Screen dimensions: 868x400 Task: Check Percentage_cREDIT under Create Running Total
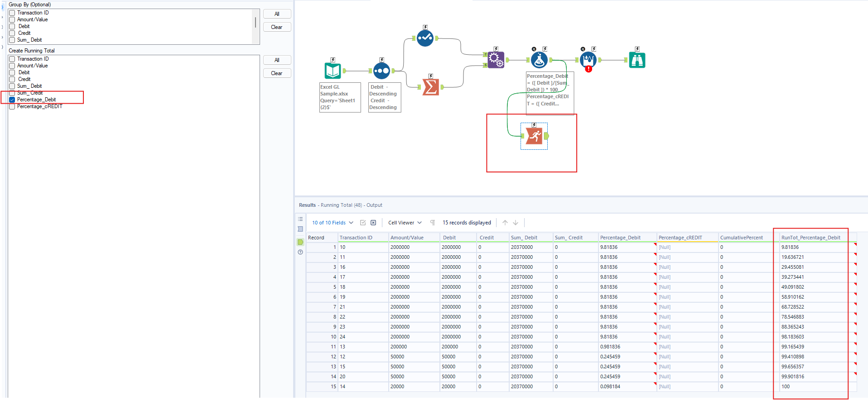(12, 106)
